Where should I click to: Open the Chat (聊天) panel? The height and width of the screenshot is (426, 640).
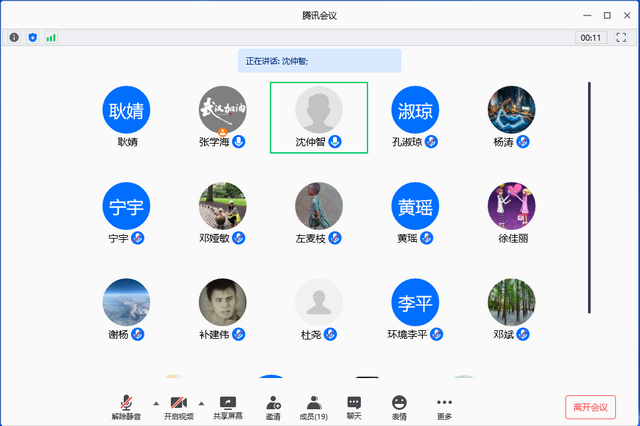click(x=354, y=406)
